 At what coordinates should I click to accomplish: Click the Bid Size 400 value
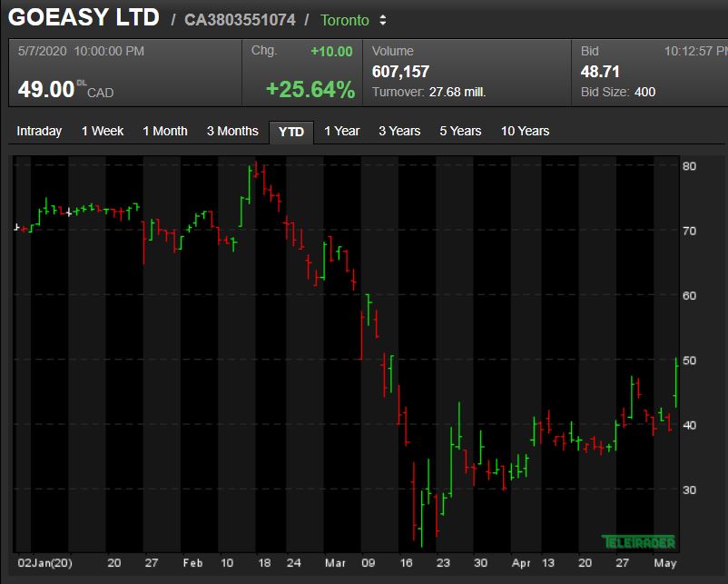644,92
